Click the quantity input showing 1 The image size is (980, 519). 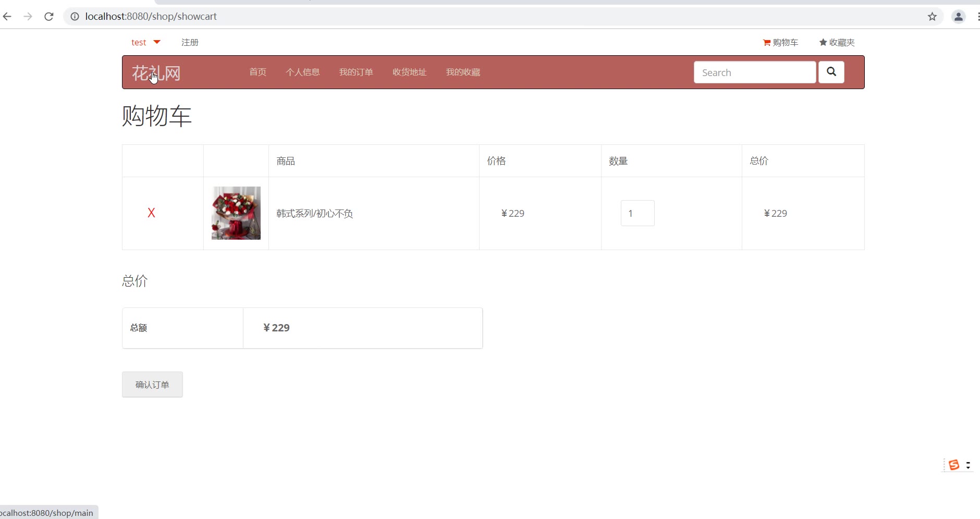point(637,213)
